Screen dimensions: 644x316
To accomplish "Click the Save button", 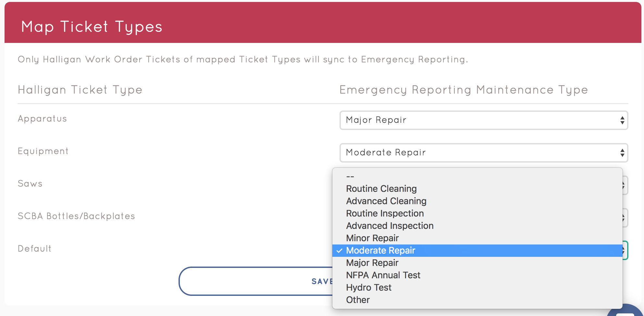I will pyautogui.click(x=256, y=281).
